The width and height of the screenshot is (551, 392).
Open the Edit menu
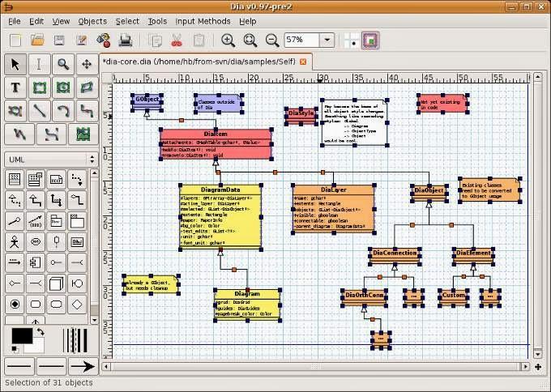[x=36, y=21]
